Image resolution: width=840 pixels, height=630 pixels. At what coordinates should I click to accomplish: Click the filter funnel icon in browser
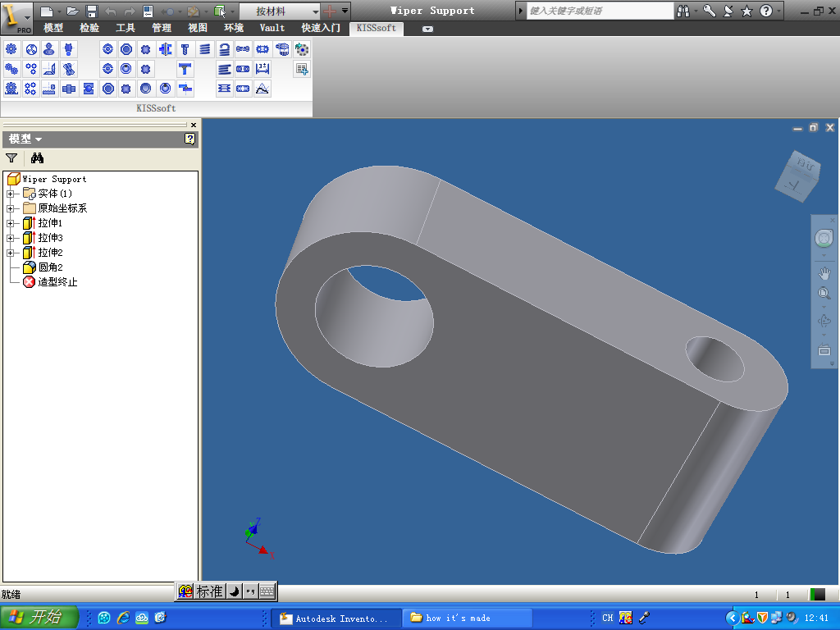point(11,157)
